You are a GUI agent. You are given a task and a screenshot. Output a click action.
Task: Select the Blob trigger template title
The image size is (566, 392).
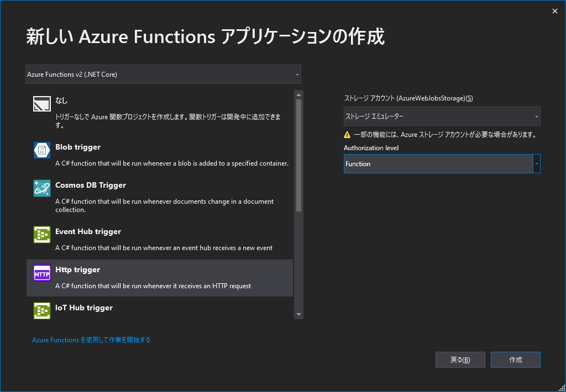click(78, 147)
